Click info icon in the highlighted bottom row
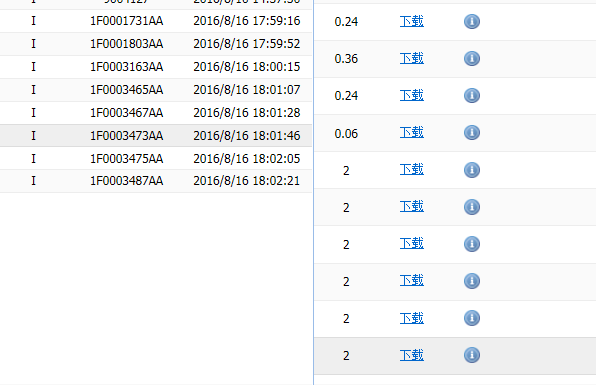 (x=472, y=355)
